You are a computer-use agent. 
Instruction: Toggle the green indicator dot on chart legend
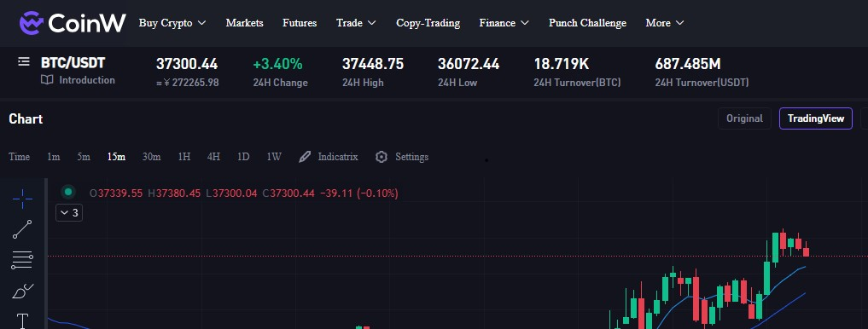[x=68, y=192]
